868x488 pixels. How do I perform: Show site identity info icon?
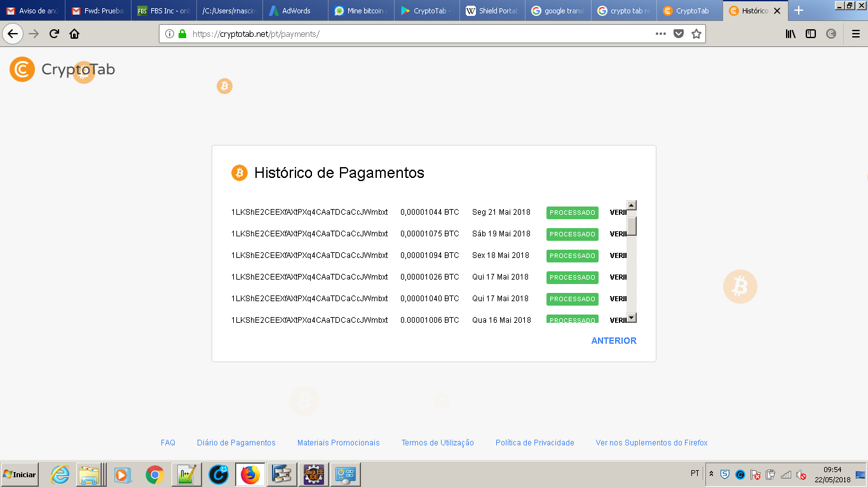pos(170,34)
